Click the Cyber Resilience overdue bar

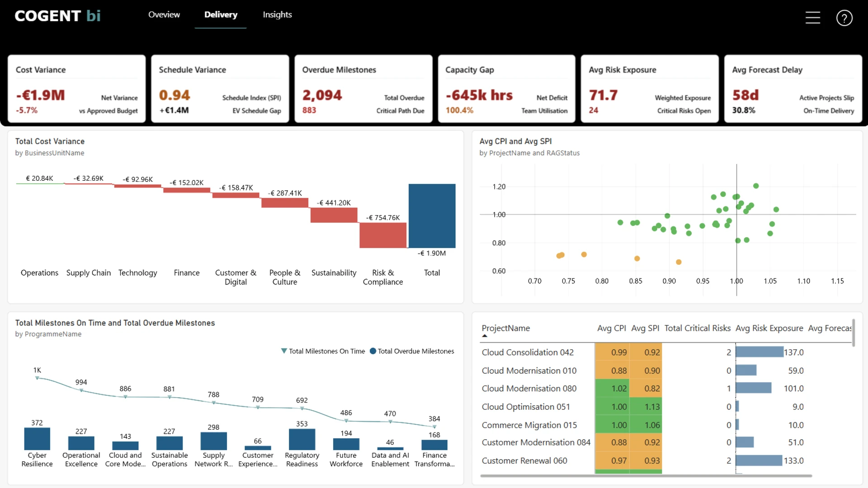point(37,439)
